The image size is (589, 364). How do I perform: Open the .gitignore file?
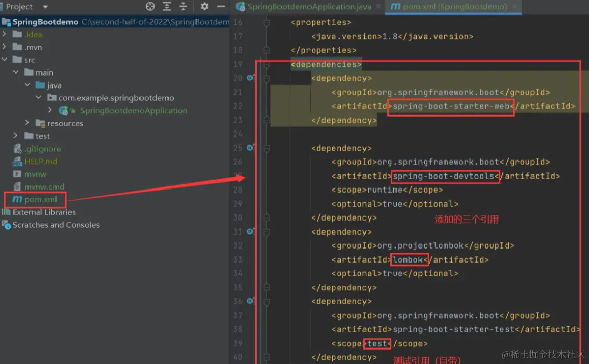[43, 149]
